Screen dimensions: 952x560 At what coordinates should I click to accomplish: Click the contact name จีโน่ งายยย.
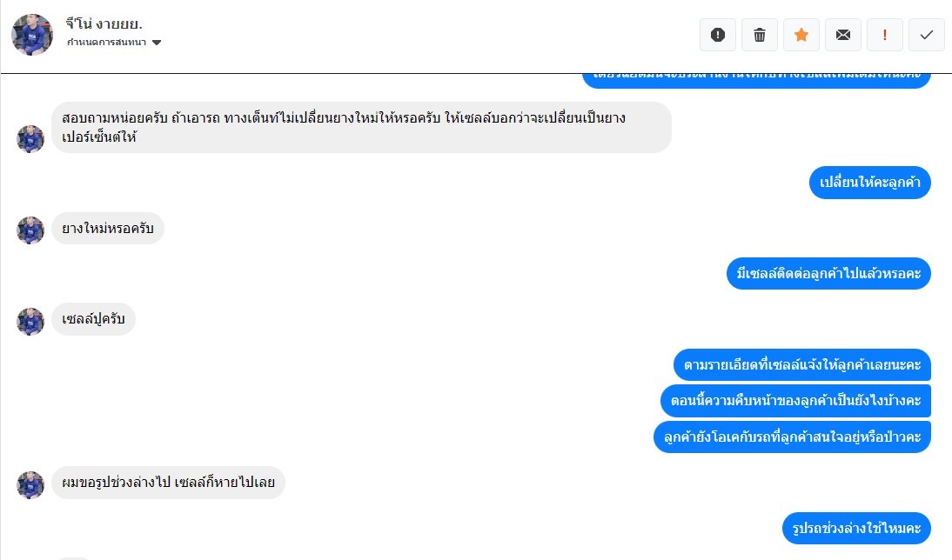[x=104, y=23]
